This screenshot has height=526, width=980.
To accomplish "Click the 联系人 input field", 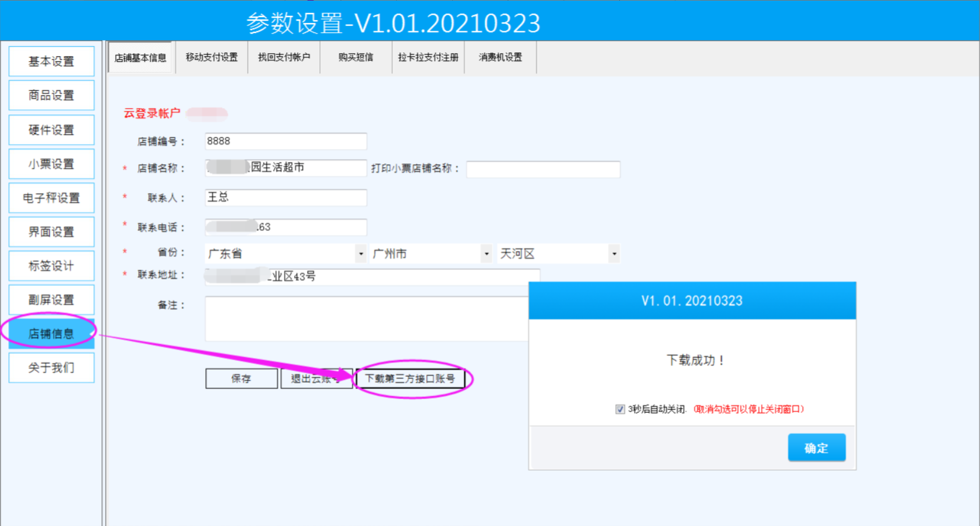I will point(286,197).
